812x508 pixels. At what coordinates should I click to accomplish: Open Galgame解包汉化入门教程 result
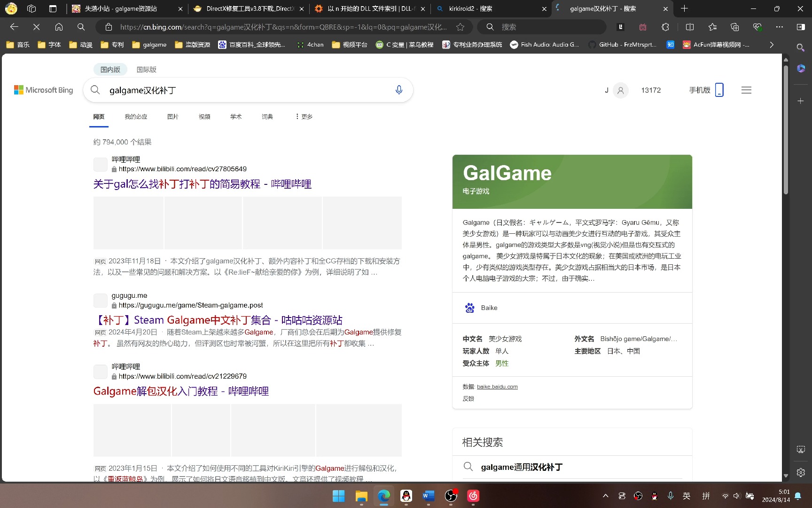(181, 391)
